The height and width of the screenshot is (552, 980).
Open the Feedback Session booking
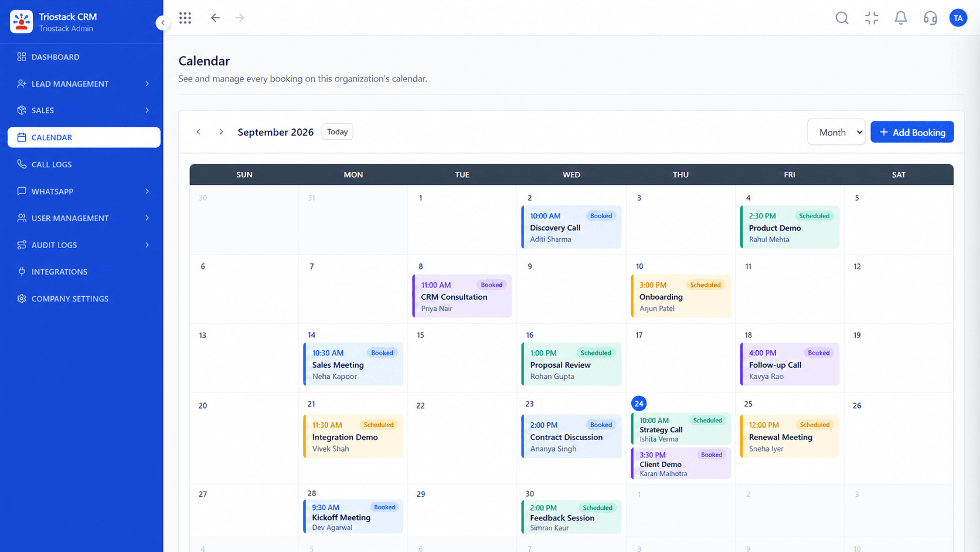(x=571, y=517)
